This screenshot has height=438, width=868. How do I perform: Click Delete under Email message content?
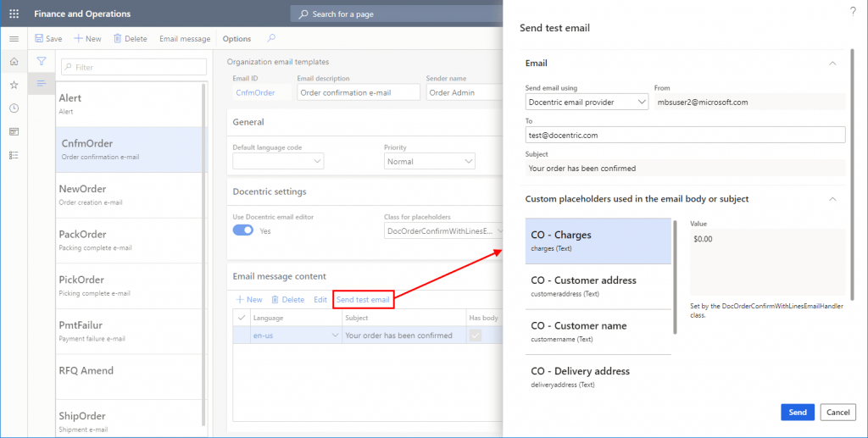[288, 299]
